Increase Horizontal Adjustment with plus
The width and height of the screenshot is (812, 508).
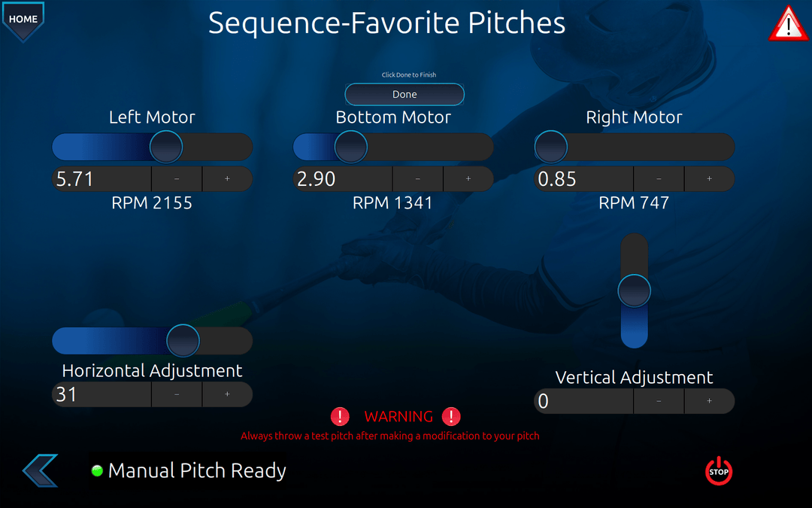(x=227, y=394)
